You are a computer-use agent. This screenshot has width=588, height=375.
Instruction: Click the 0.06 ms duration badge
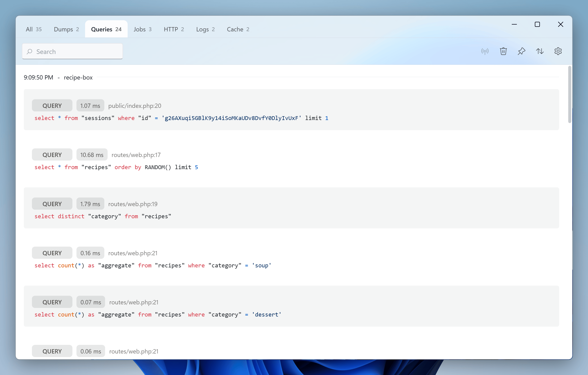(x=91, y=351)
